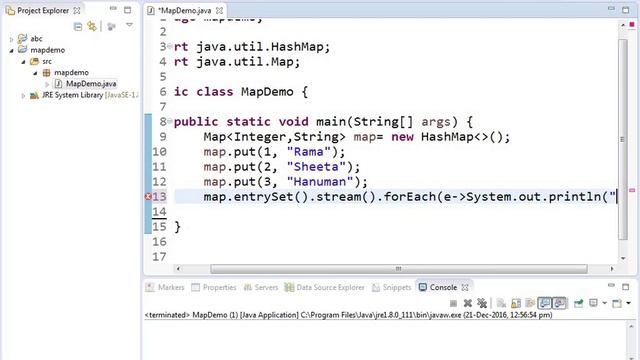Screen dimensions: 640x360
Task: Open the Data Source Explorer tab
Action: (x=324, y=287)
